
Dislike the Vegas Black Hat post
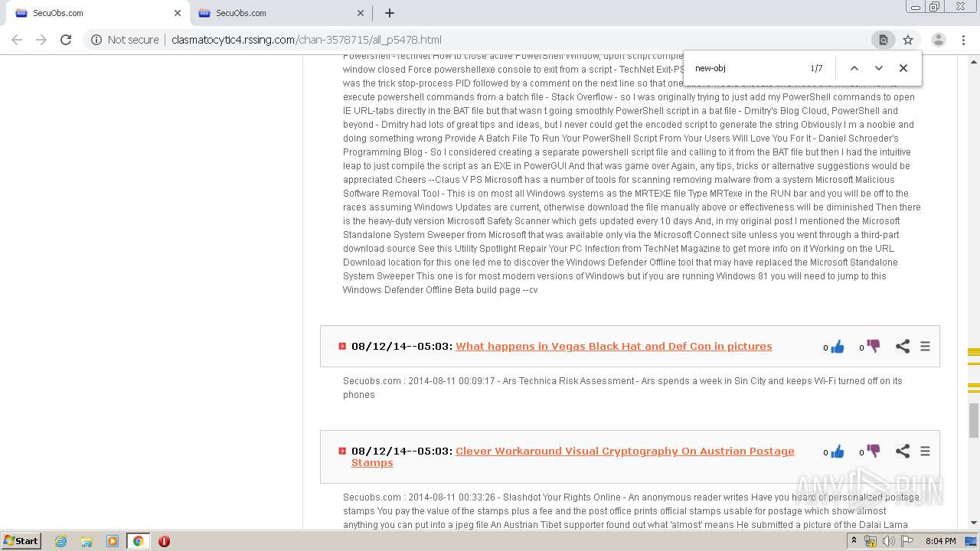873,346
